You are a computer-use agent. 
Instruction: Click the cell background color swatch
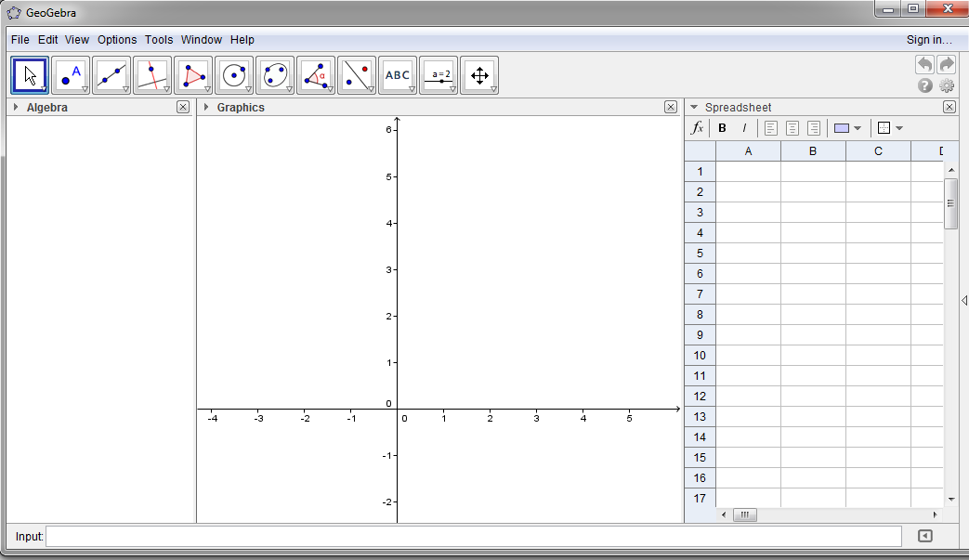tap(841, 128)
